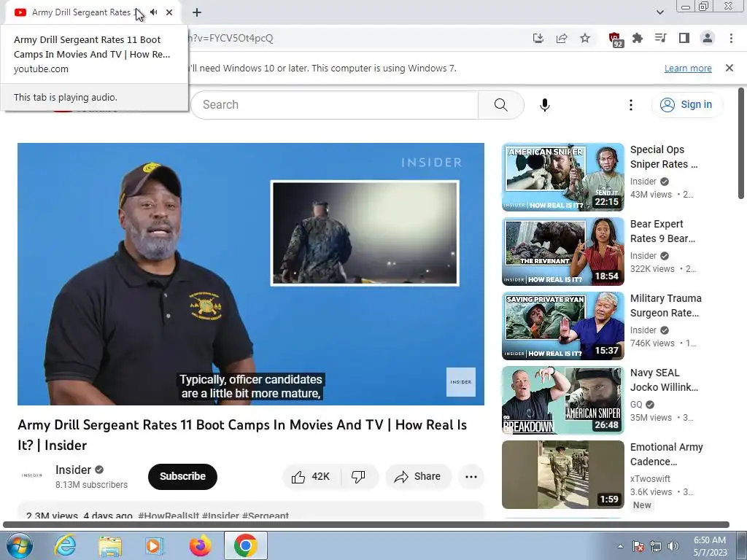Open the system volume tray icon
This screenshot has width=747, height=560.
673,546
